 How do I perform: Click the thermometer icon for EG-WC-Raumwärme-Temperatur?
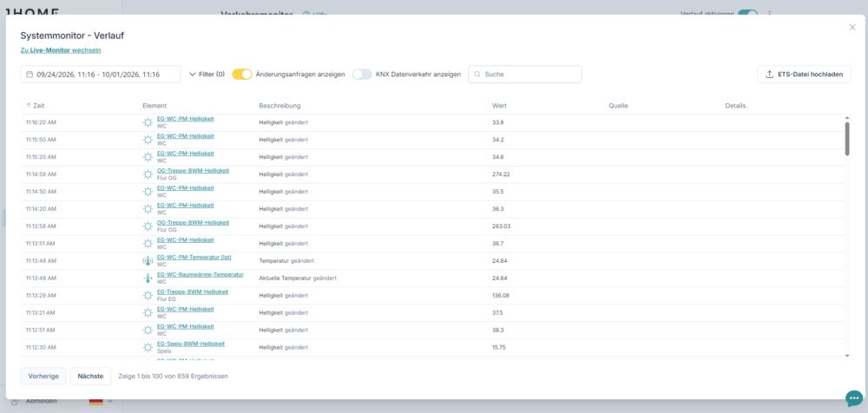pos(148,278)
